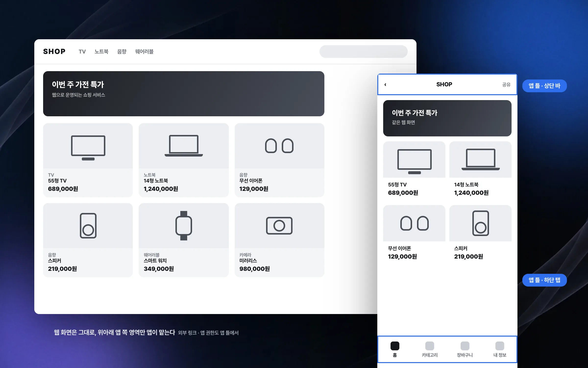Screen dimensions: 588x368
Task: Click the 카메라 category label
Action: (245, 255)
